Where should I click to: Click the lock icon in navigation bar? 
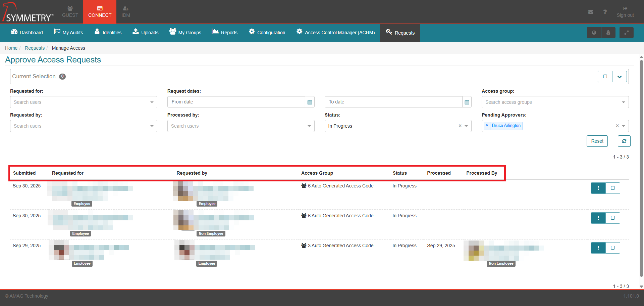[x=608, y=33]
